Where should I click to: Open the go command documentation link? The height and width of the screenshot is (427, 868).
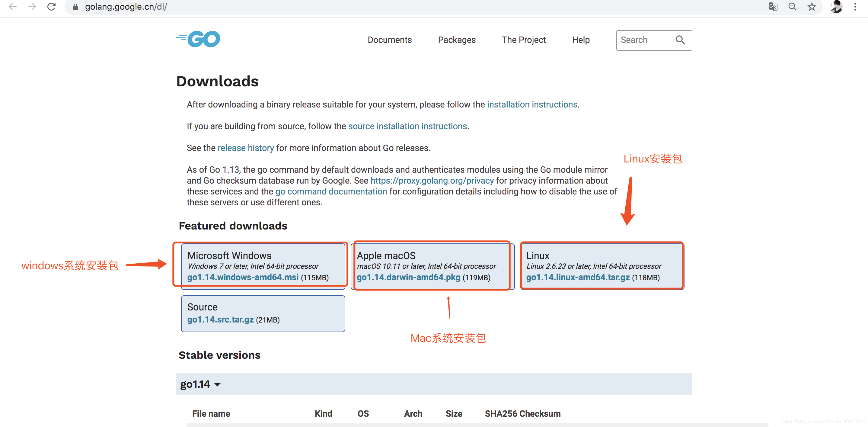(331, 191)
